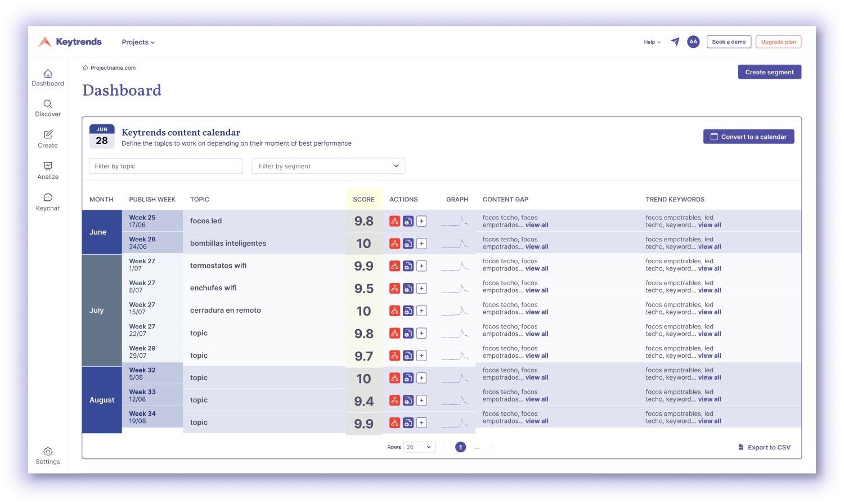Open the Rows per page dropdown
The width and height of the screenshot is (844, 504).
(x=419, y=447)
